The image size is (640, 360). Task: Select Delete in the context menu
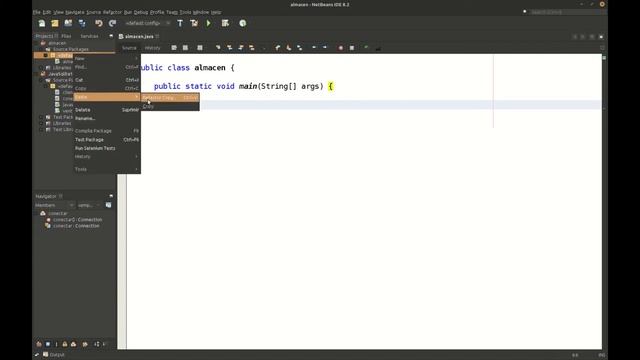click(107, 110)
